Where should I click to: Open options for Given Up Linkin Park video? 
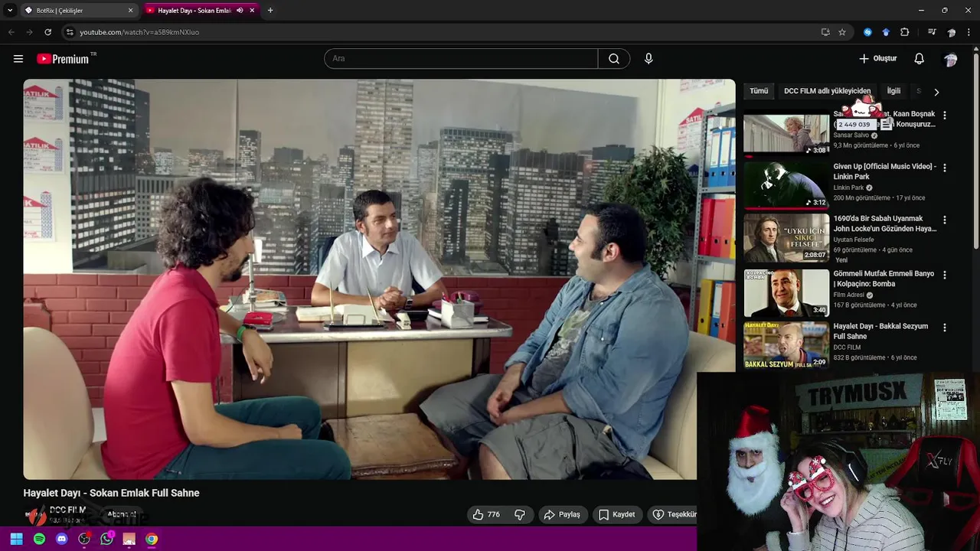tap(944, 168)
